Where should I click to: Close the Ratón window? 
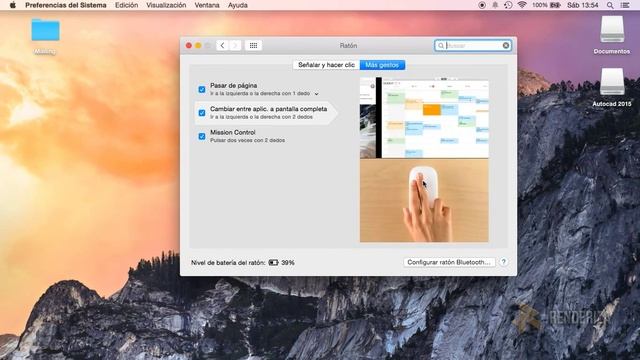(189, 45)
